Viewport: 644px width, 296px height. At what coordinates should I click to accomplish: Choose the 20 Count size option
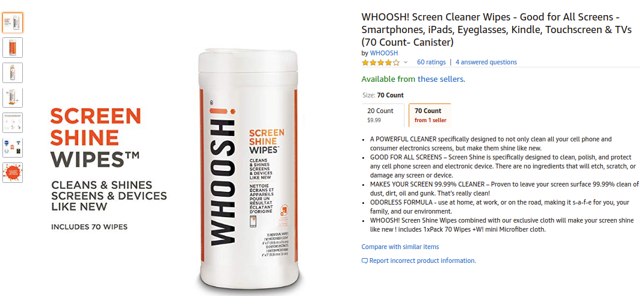(x=383, y=115)
